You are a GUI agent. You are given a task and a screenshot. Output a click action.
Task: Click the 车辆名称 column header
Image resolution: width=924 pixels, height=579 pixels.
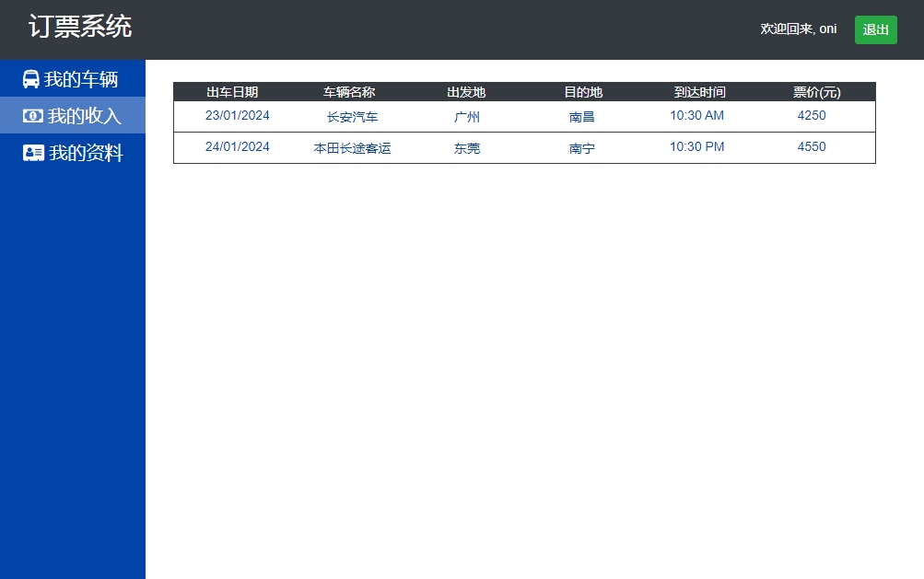click(349, 92)
